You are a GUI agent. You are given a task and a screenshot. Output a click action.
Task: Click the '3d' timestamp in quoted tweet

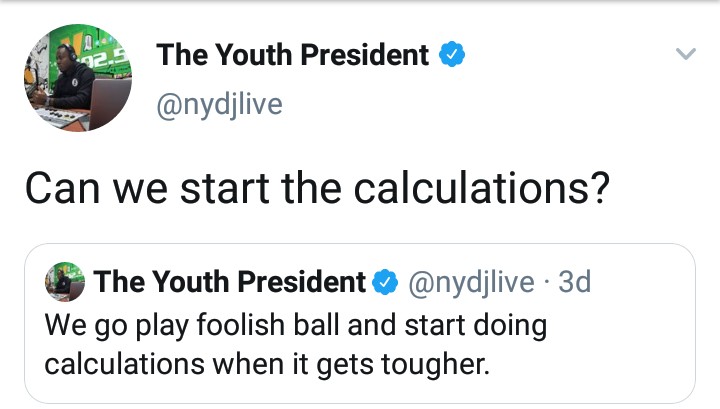click(x=574, y=282)
